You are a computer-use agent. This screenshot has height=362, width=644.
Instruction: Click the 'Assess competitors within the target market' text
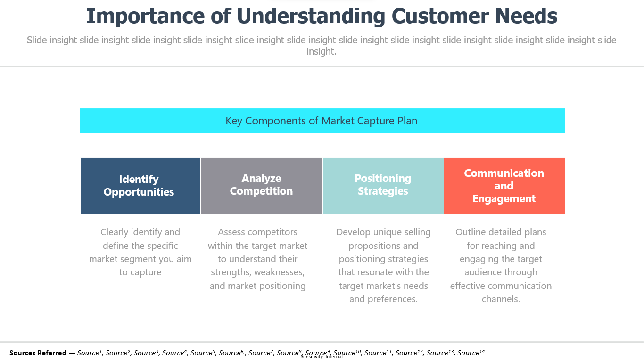point(258,259)
